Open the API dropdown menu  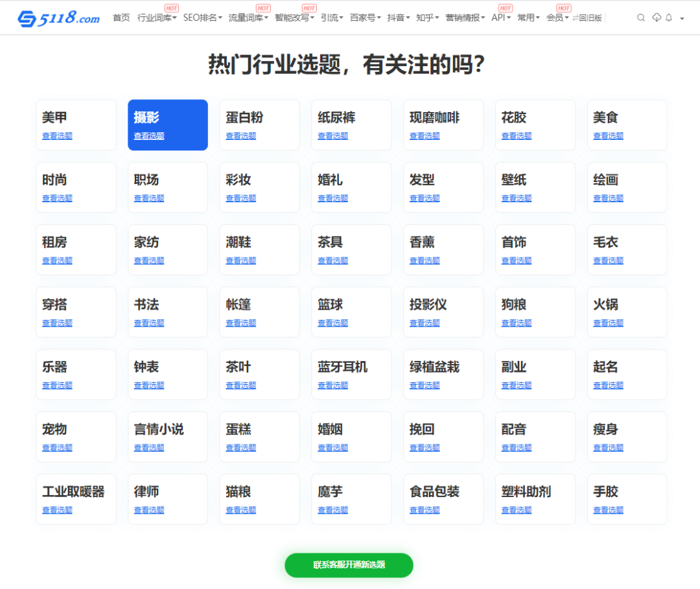coord(501,18)
